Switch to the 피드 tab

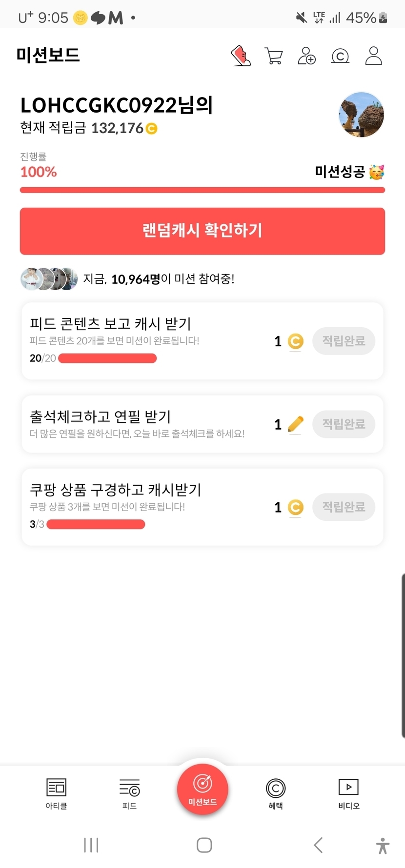pyautogui.click(x=129, y=793)
